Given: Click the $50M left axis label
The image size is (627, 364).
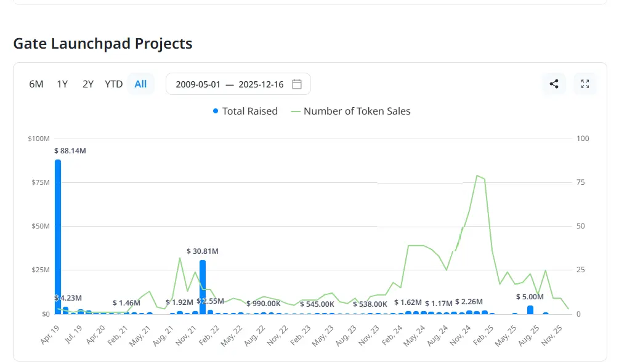Looking at the screenshot, I should click(41, 227).
